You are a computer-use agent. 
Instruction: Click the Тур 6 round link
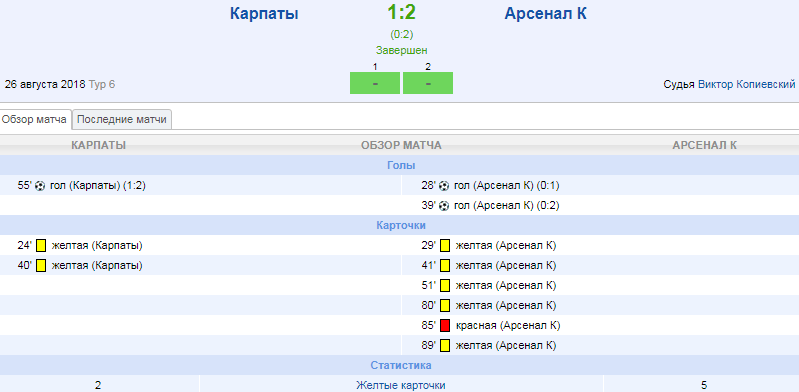[x=102, y=84]
